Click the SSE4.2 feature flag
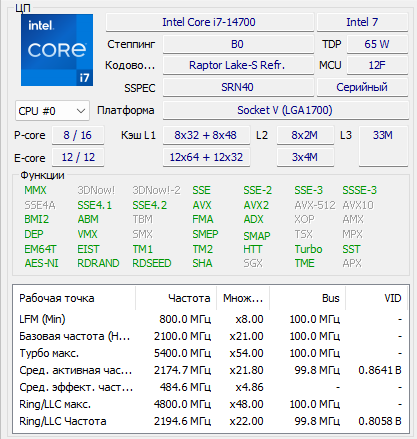Viewport: 417px width, 439px height. click(x=150, y=205)
